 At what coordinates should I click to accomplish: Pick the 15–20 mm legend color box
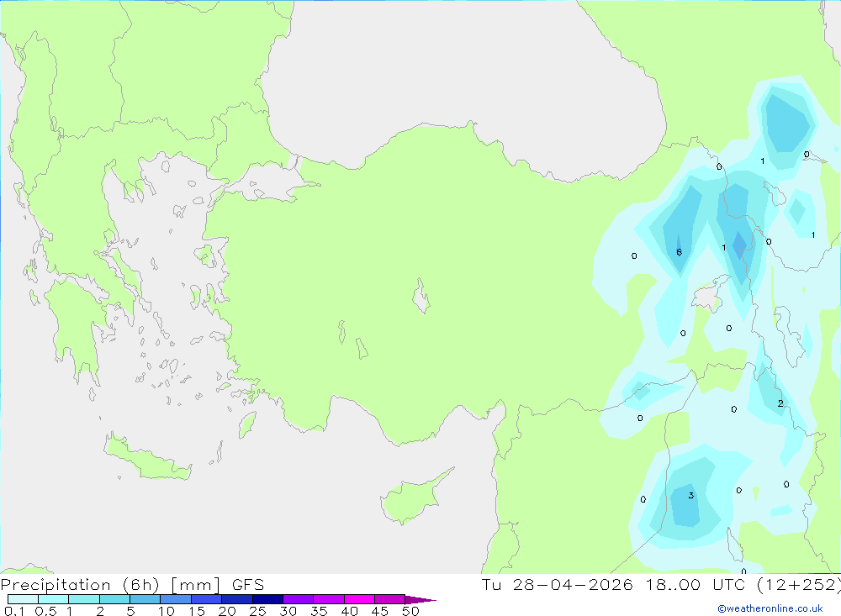pyautogui.click(x=206, y=599)
